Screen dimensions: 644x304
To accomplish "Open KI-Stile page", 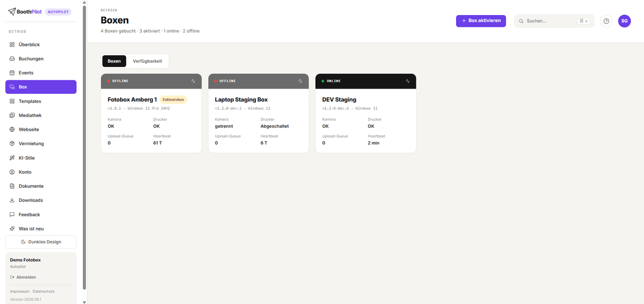I will [41, 158].
